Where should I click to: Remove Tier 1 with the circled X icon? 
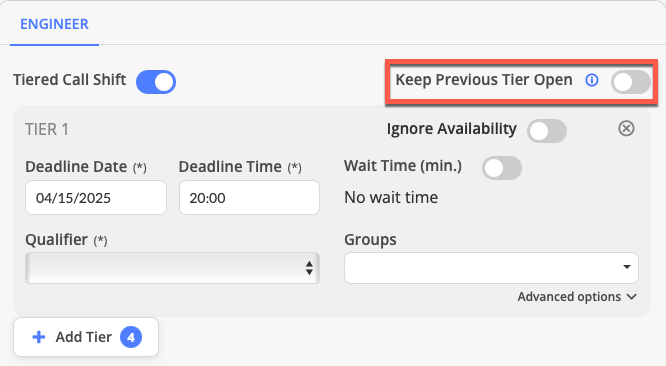[626, 128]
